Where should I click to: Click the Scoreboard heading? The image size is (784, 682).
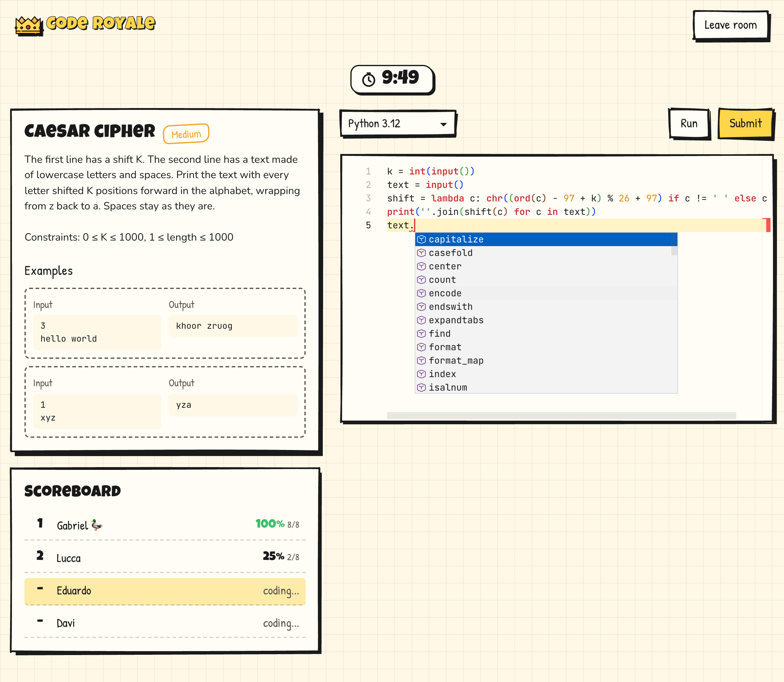72,491
